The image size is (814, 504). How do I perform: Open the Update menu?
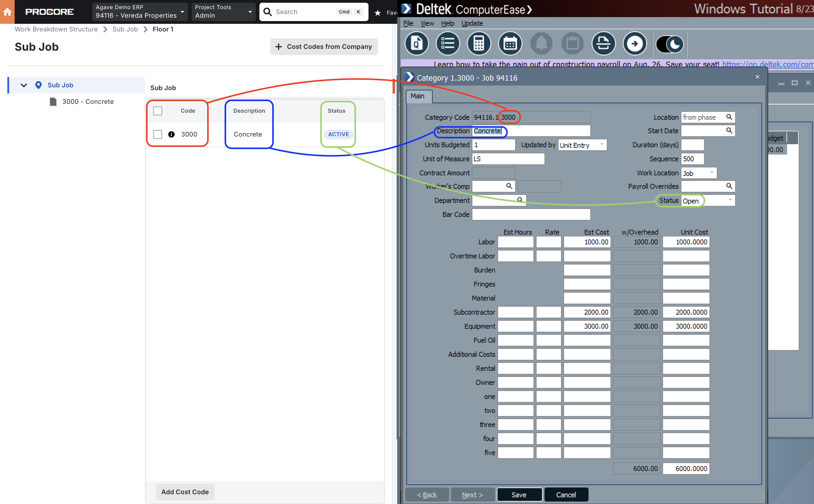472,23
